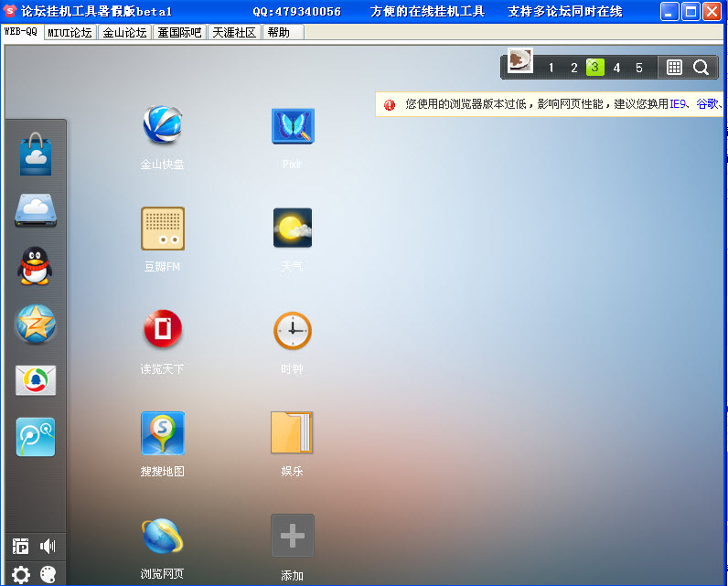Follow the IE9 link in warning
Image resolution: width=728 pixels, height=586 pixels.
coord(678,104)
